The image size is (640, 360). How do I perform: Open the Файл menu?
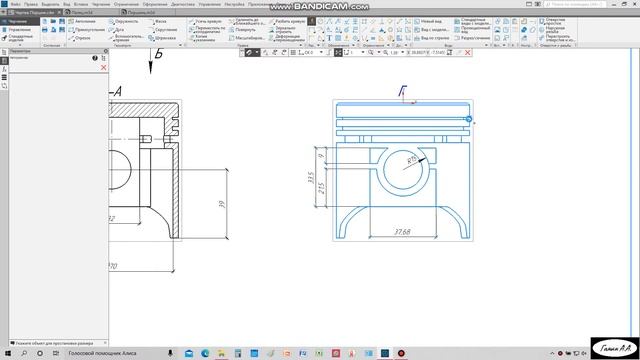click(x=16, y=4)
